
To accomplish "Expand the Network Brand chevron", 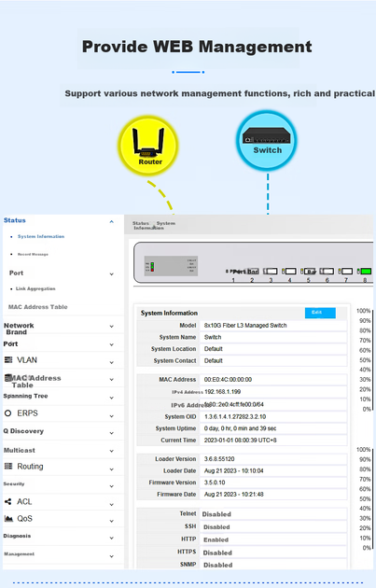I will coord(111,327).
